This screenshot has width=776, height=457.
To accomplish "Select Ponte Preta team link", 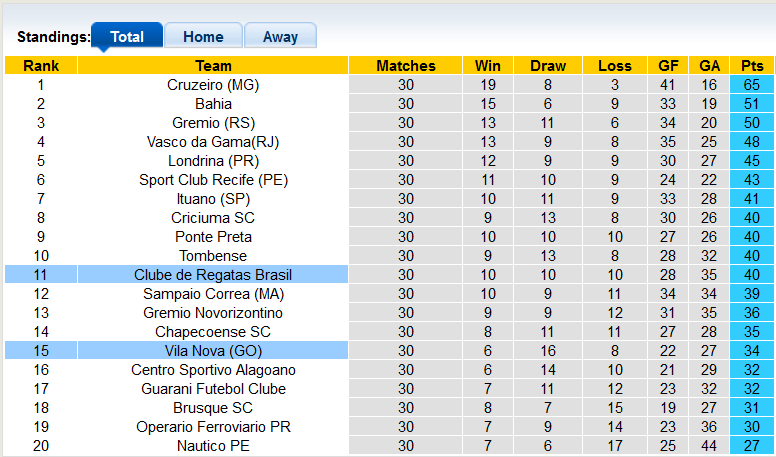I will 213,237.
